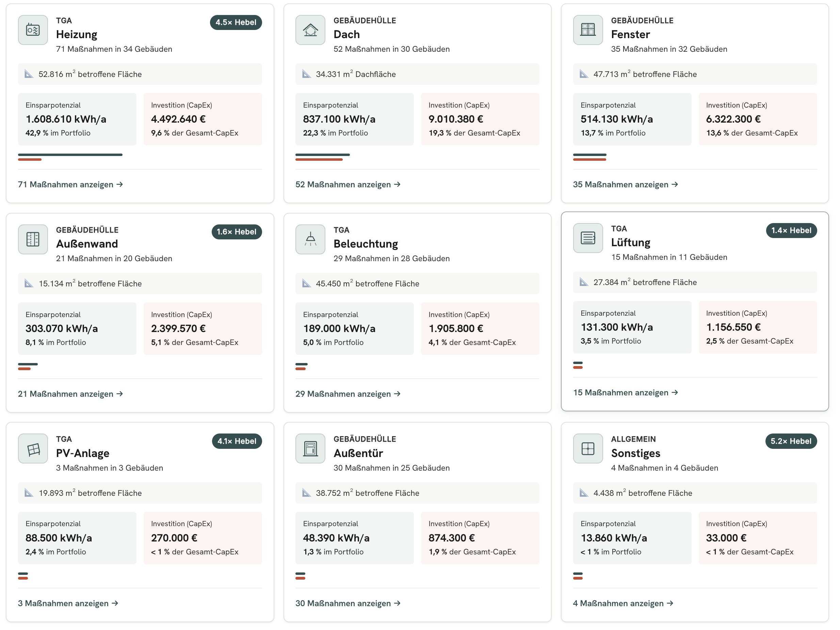Click Dach red CapEx progress bar
The width and height of the screenshot is (840, 630).
tap(319, 160)
